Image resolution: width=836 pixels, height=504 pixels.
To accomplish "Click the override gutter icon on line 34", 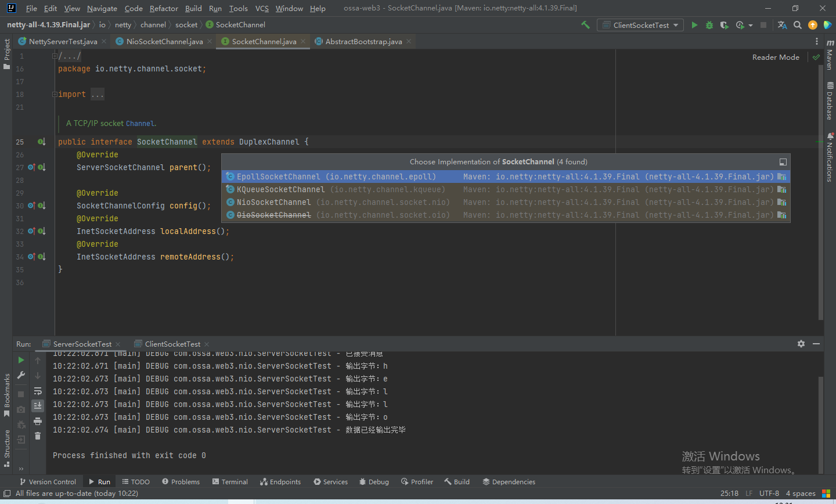I will tap(31, 257).
